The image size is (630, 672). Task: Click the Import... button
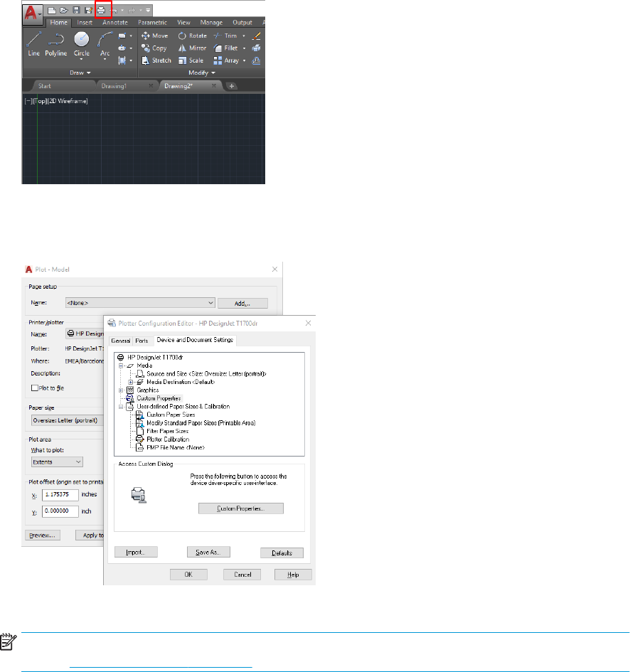pyautogui.click(x=136, y=552)
